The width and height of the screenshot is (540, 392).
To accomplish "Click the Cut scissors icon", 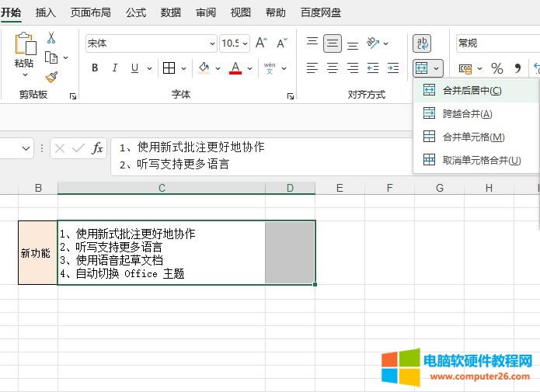I will [x=51, y=37].
